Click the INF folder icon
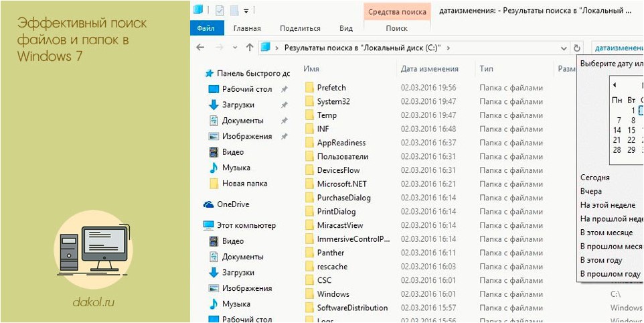Viewport: 644px width, 323px height. [x=309, y=129]
